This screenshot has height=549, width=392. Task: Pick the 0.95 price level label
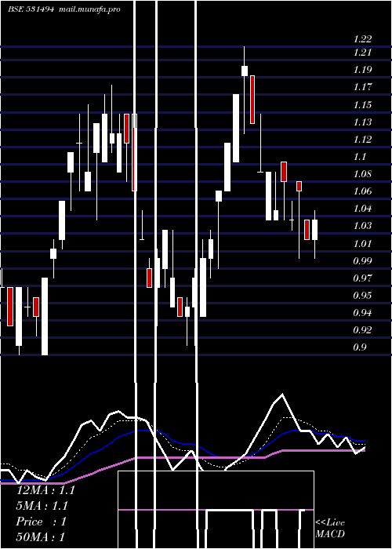[362, 296]
